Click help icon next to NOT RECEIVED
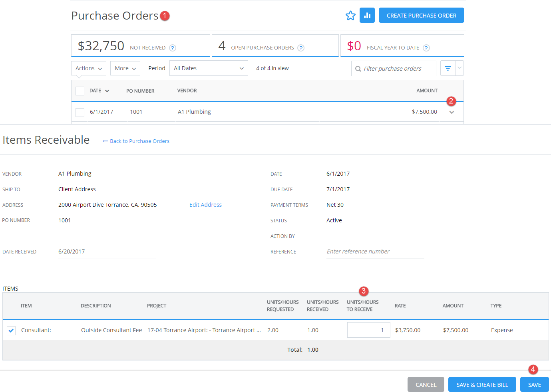Screen dimensions: 551x392 (173, 48)
